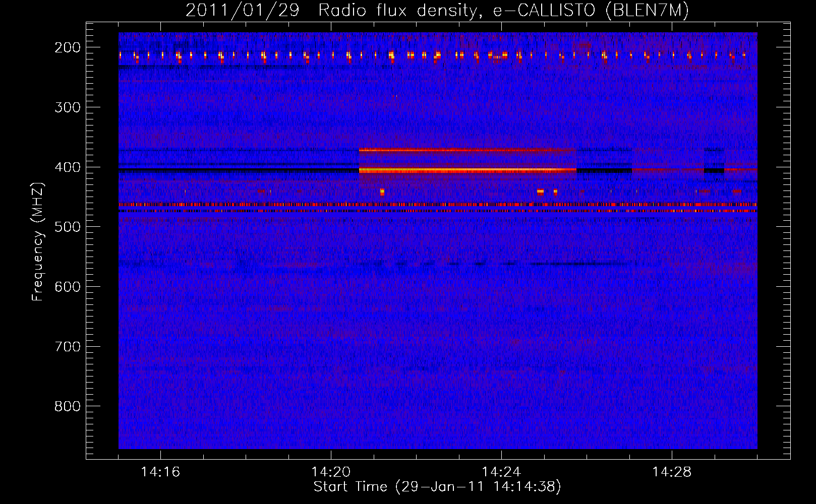Click the 14:24 time tick label
This screenshot has height=504, width=816.
pyautogui.click(x=501, y=472)
